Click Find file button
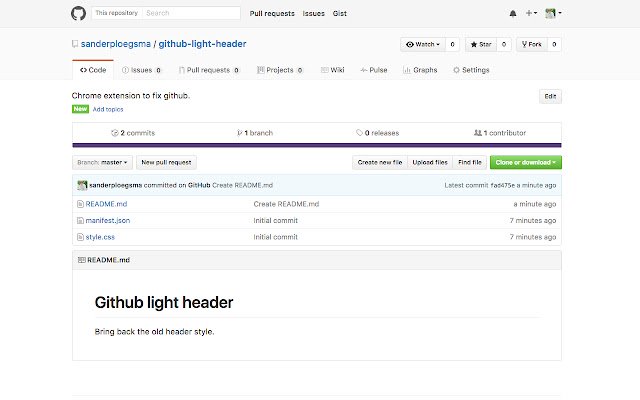This screenshot has height=400, width=640. 469,162
